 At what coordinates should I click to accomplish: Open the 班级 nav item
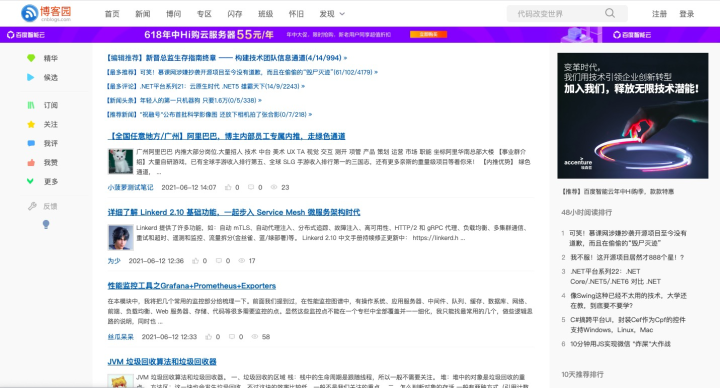[265, 14]
